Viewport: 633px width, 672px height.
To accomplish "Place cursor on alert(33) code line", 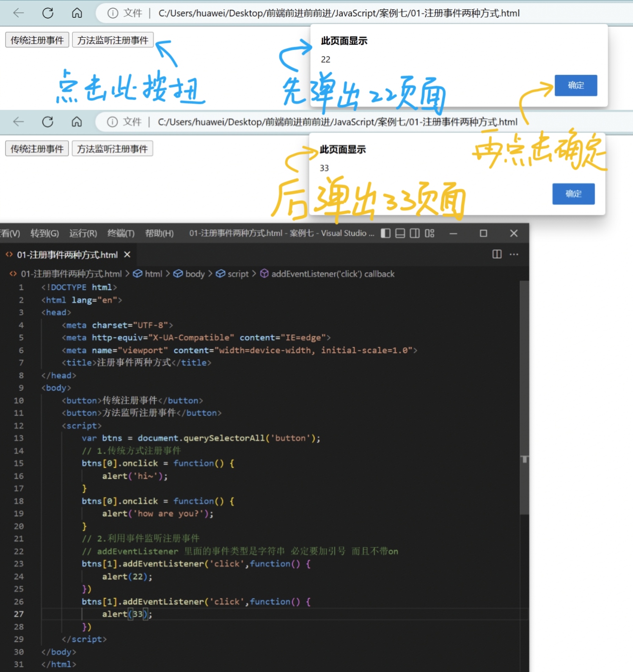I will click(x=127, y=614).
